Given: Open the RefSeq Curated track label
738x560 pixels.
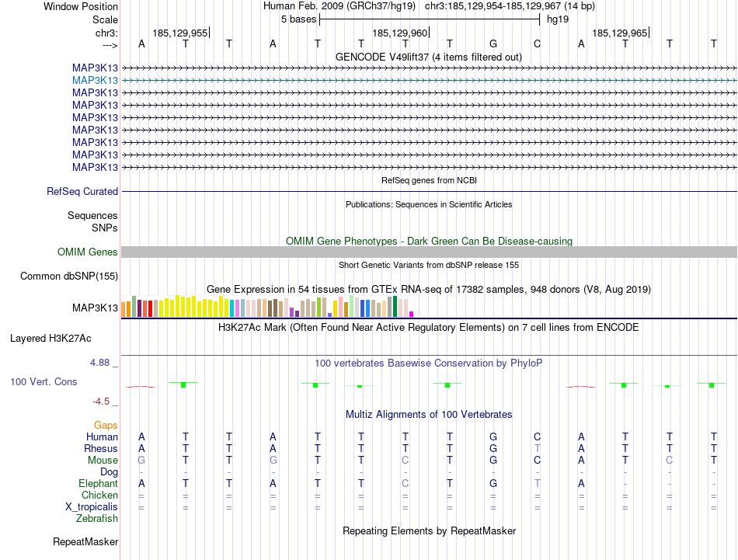Looking at the screenshot, I should click(x=82, y=192).
